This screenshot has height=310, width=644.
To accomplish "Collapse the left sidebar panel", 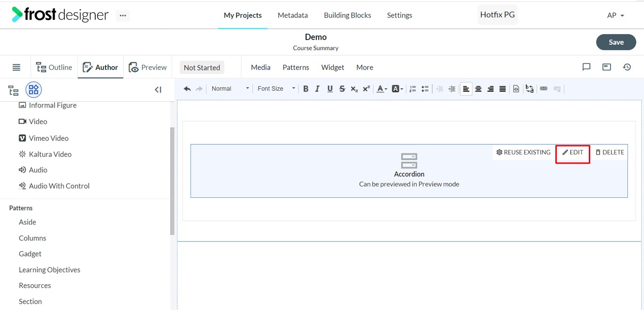I will pyautogui.click(x=158, y=90).
